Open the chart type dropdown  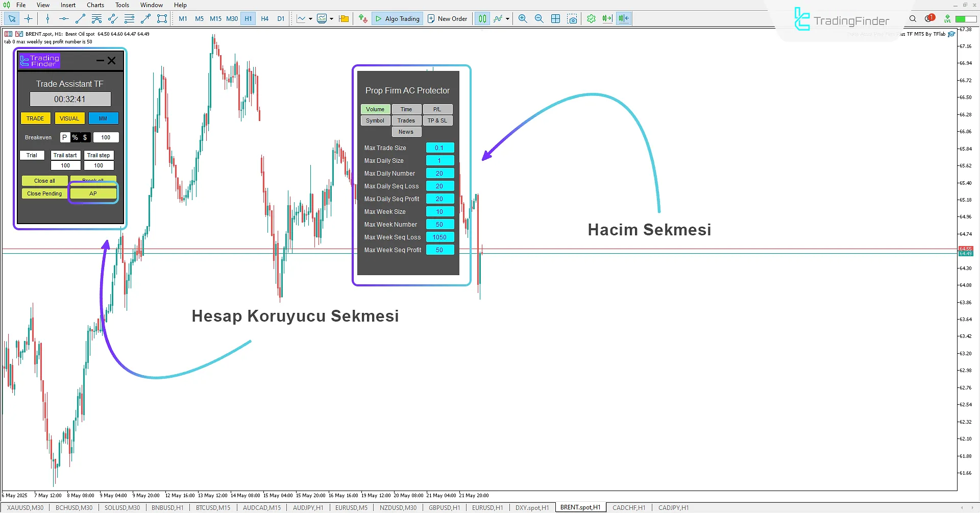click(x=507, y=18)
